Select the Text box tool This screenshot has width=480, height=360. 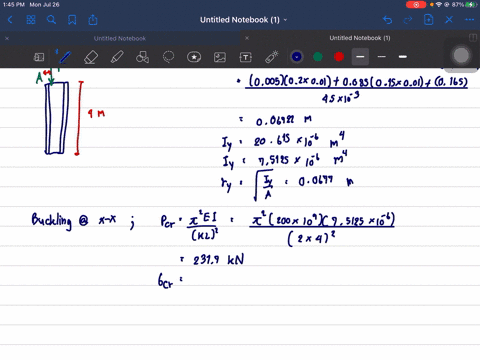pyautogui.click(x=246, y=57)
